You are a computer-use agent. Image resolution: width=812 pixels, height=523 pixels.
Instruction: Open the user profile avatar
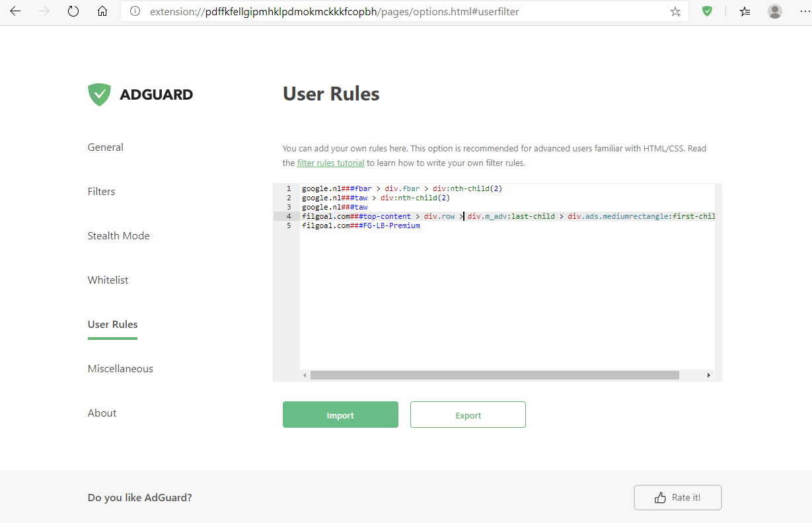tap(775, 11)
